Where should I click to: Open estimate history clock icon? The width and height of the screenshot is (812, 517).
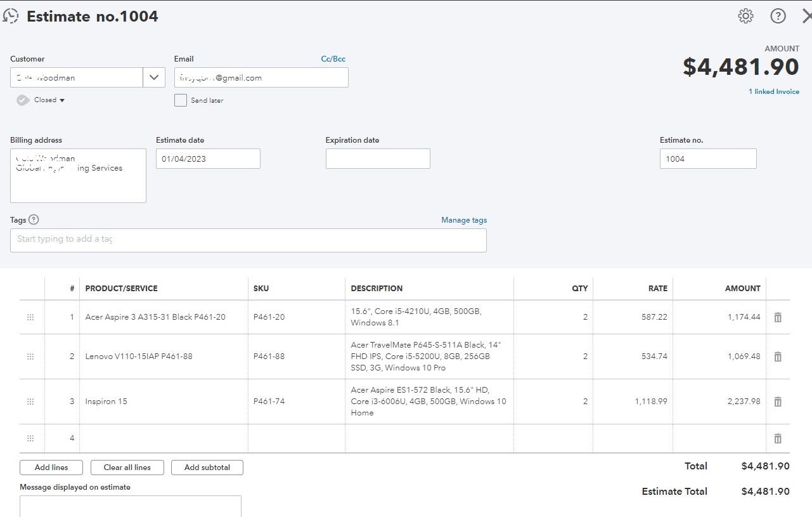[11, 16]
